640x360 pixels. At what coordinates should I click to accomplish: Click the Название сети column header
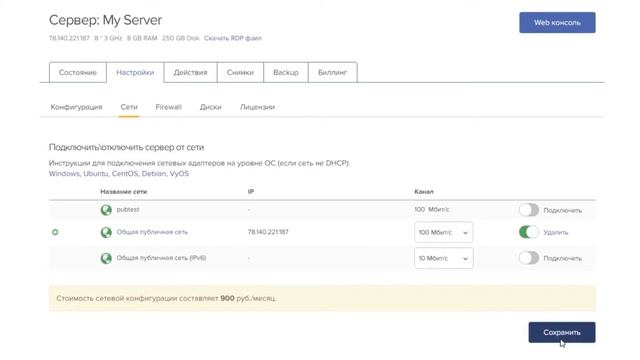tap(124, 191)
